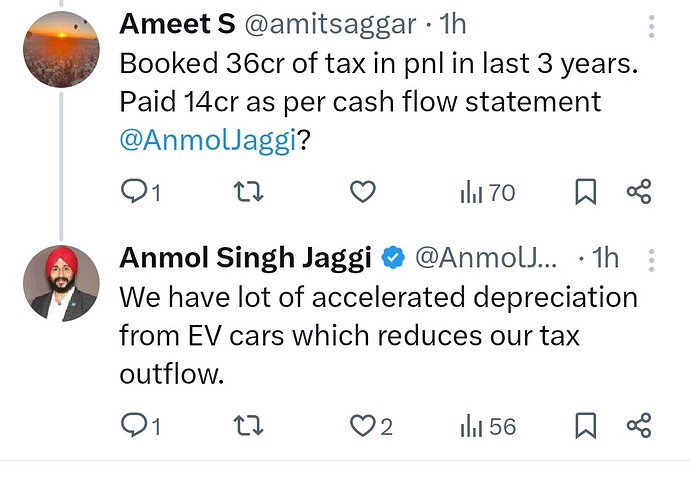690x479 pixels.
Task: Open the @AnmolJaggi mention link
Action: 208,141
